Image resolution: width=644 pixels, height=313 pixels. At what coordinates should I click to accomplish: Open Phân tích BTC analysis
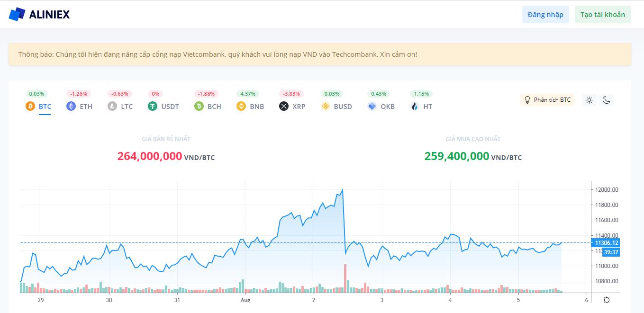tap(547, 100)
